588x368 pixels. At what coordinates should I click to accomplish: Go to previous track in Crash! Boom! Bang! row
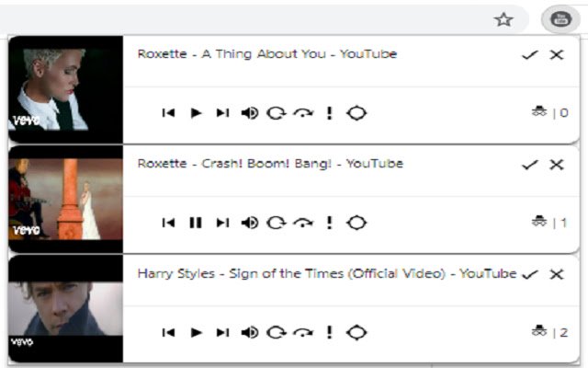(x=168, y=223)
